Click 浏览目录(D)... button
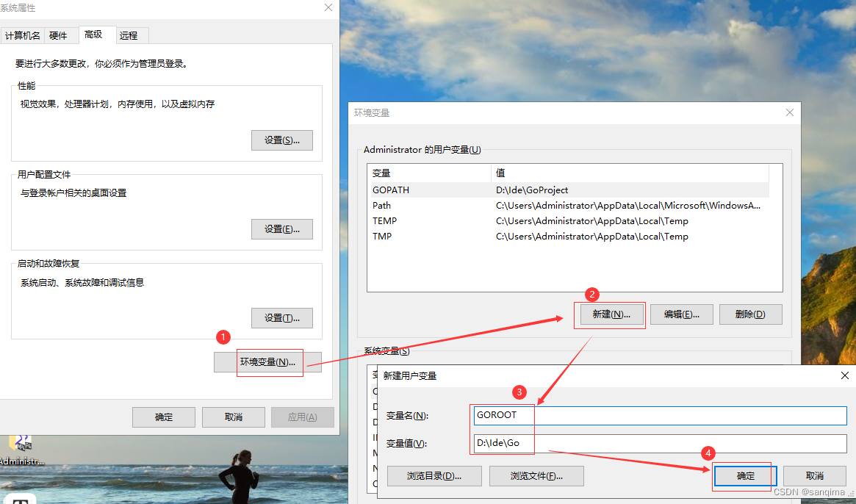This screenshot has height=504, width=856. [434, 476]
